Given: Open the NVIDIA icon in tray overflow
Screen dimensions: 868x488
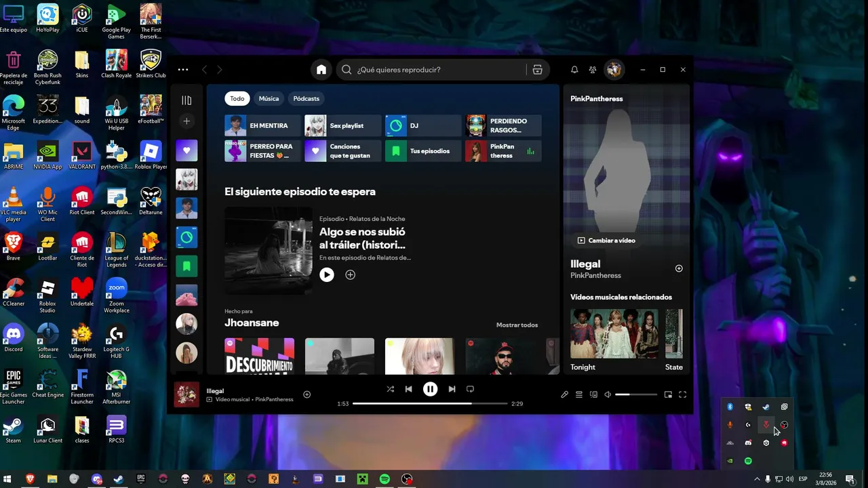Looking at the screenshot, I should point(730,461).
